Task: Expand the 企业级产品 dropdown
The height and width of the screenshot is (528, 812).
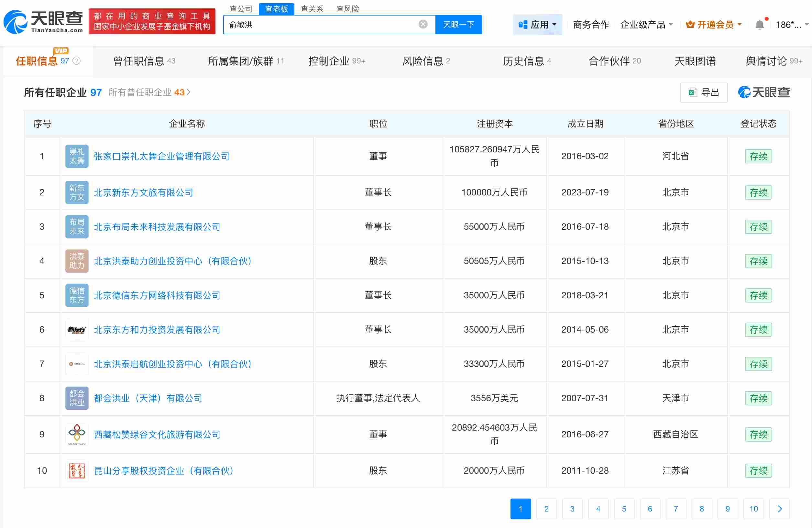Action: [647, 24]
